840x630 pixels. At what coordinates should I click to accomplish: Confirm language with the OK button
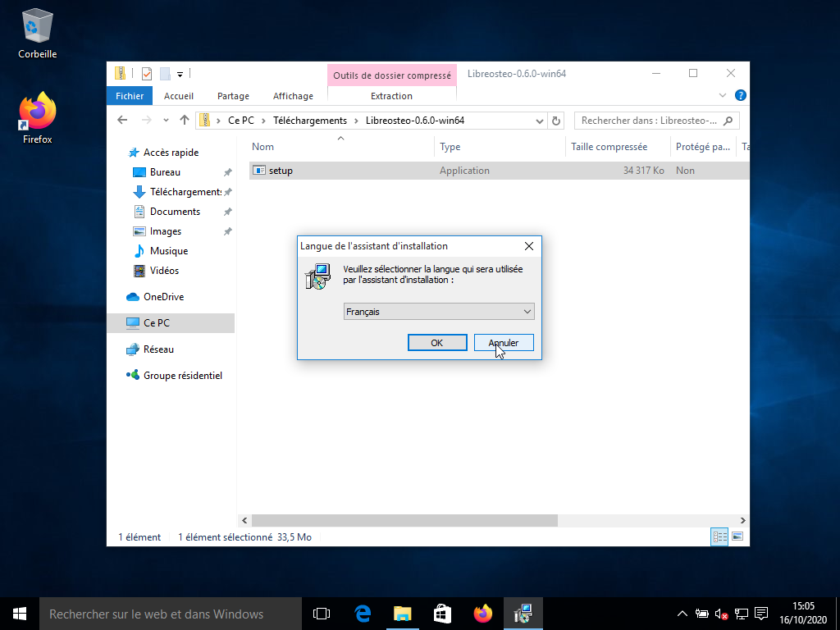click(437, 343)
